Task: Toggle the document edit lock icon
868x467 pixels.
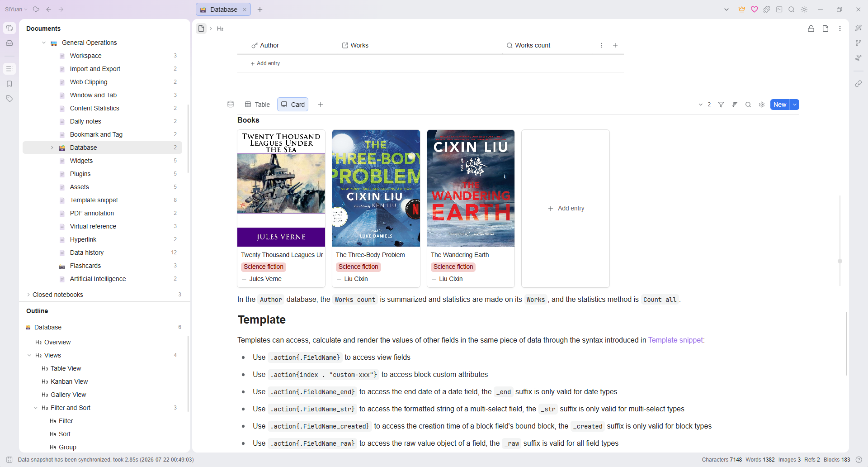Action: [x=811, y=29]
